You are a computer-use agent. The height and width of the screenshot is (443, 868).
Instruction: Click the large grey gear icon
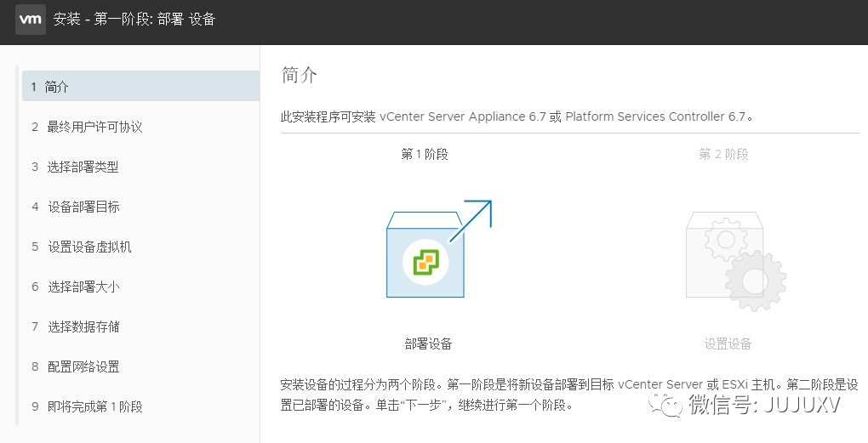755,280
